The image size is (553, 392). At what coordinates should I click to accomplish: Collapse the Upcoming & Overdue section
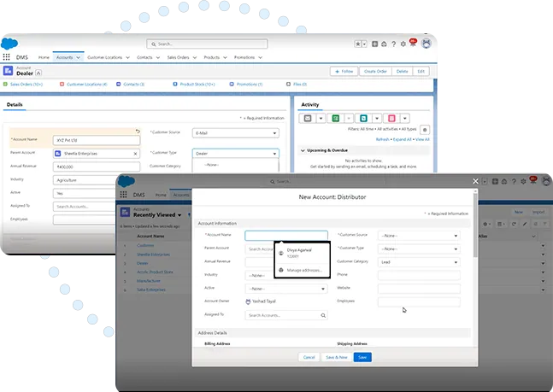point(302,150)
